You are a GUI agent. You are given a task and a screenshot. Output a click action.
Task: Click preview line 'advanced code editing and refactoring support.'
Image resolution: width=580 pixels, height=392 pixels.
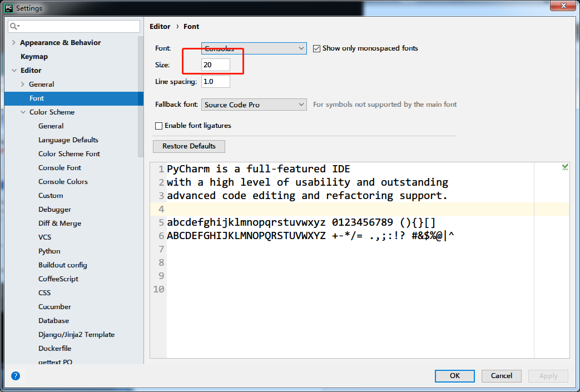coord(308,196)
